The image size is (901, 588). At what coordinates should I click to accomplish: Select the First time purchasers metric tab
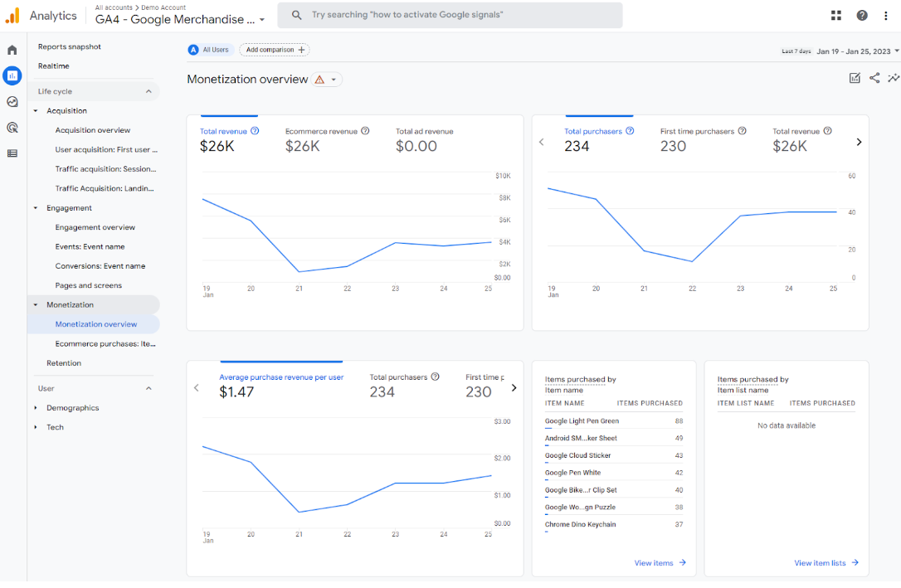click(703, 139)
